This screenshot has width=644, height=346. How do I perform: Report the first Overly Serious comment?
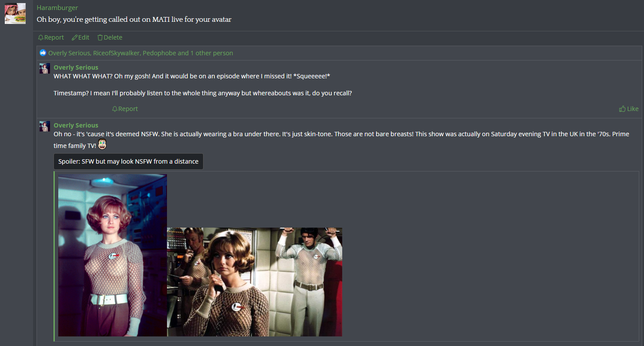click(x=125, y=109)
